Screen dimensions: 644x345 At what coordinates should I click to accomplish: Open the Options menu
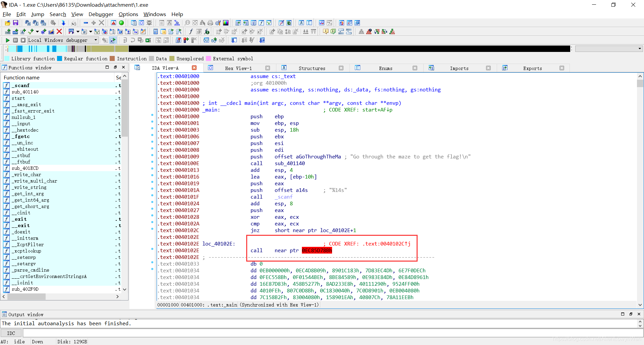point(128,14)
